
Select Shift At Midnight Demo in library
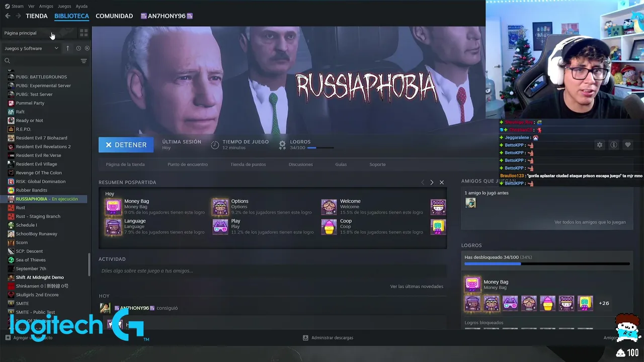(40, 278)
